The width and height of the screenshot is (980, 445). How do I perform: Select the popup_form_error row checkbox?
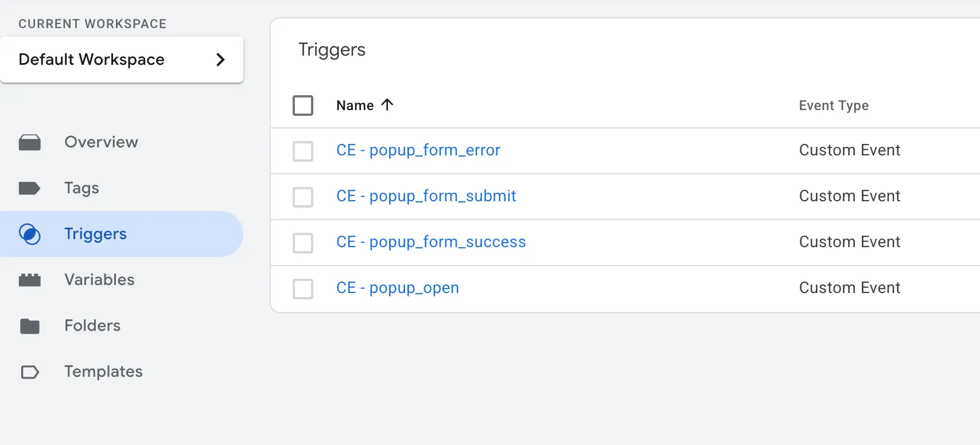[x=303, y=151]
